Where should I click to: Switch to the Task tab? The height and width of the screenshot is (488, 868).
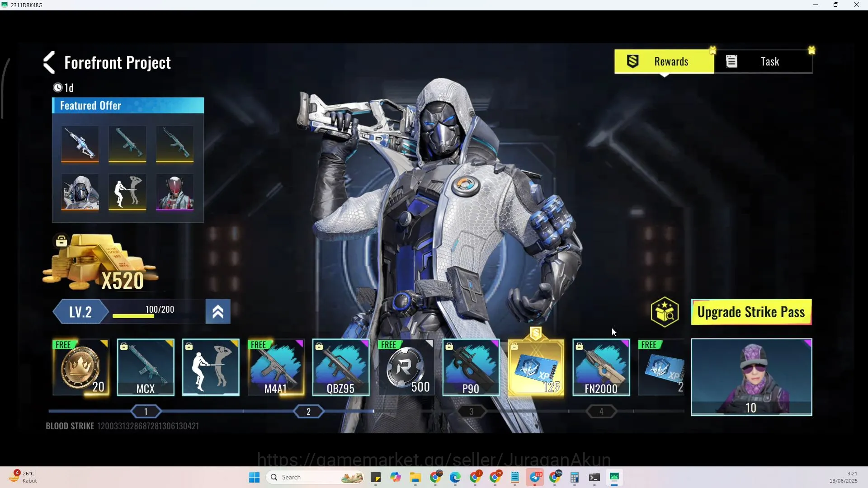tap(763, 61)
